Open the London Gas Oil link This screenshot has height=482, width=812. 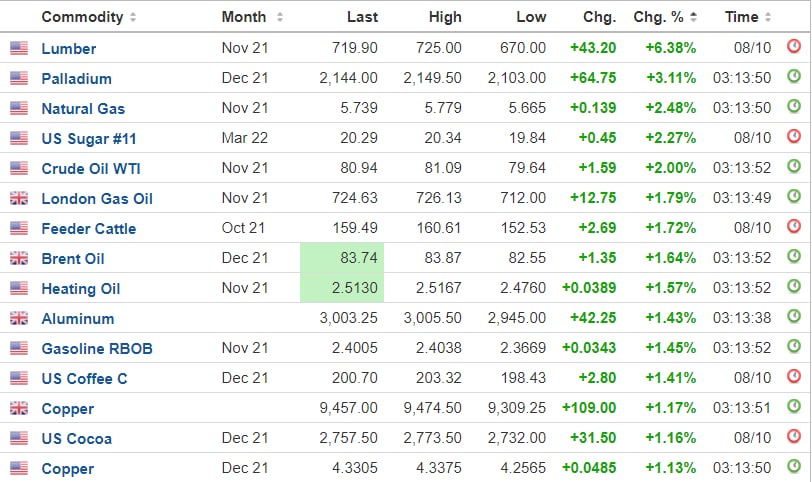coord(97,199)
